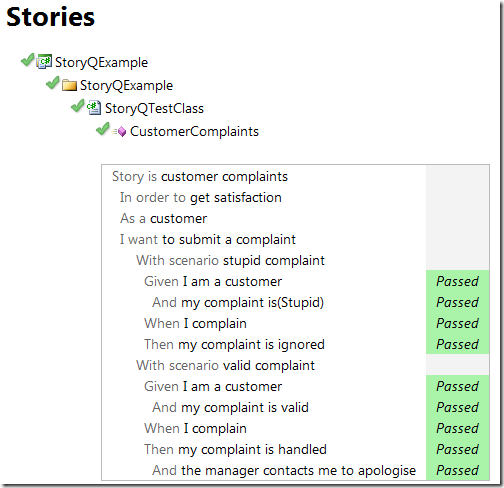Open the StoryQTestClass tree item

click(154, 108)
